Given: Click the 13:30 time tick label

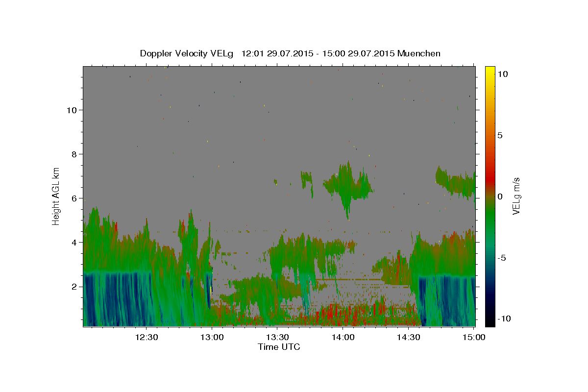Looking at the screenshot, I should pyautogui.click(x=277, y=337).
